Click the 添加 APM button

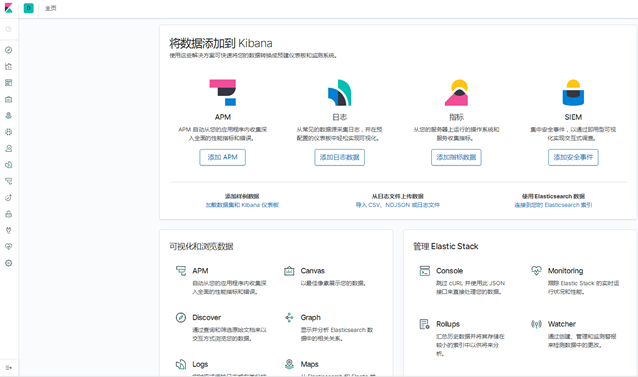click(x=223, y=157)
